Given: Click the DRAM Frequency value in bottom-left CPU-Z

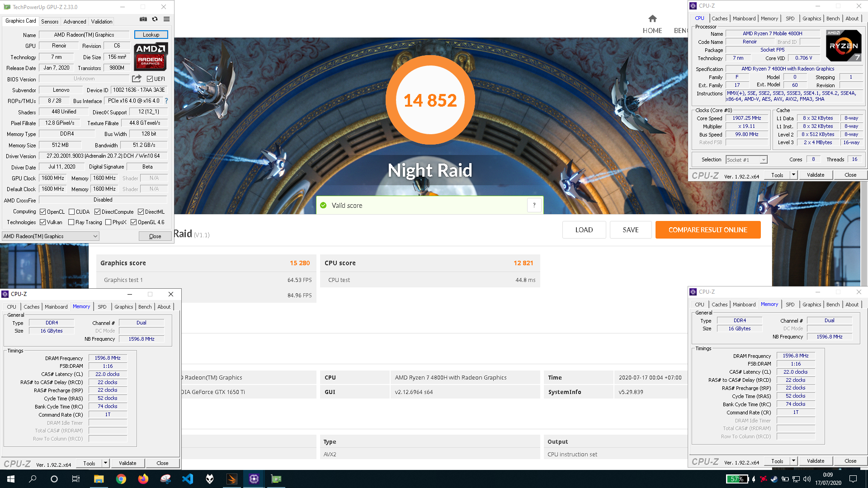Looking at the screenshot, I should click(108, 358).
